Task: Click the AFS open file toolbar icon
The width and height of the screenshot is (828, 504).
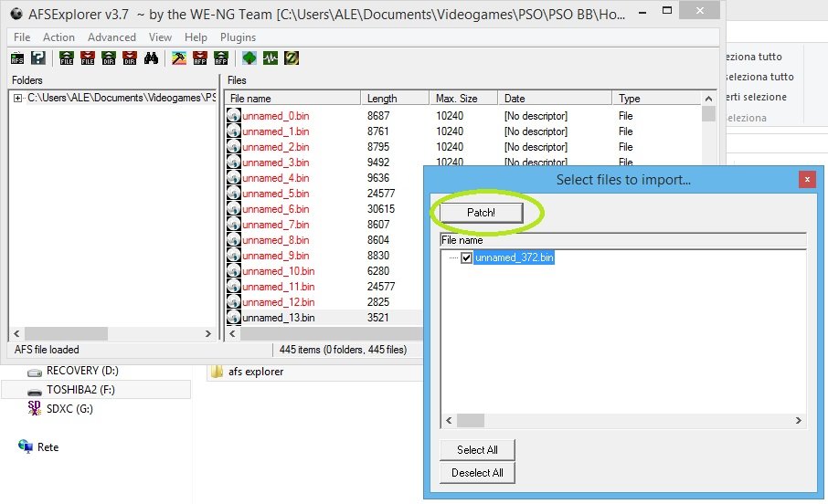Action: pos(17,58)
